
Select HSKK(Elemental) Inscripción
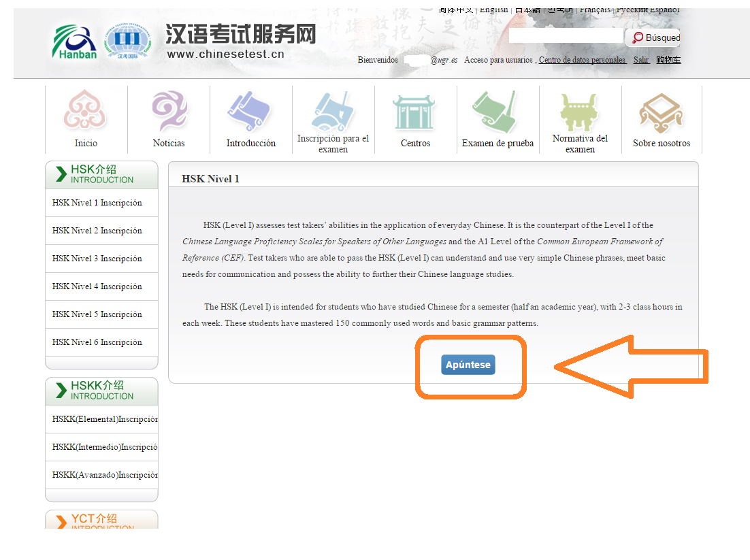point(101,419)
